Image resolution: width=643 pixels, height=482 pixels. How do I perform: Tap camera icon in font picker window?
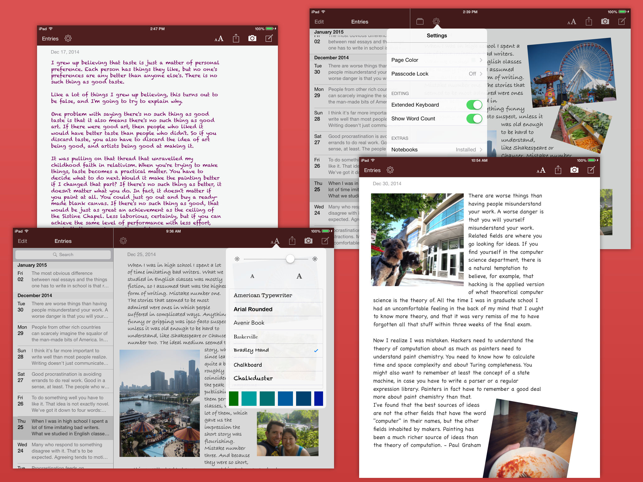[308, 241]
